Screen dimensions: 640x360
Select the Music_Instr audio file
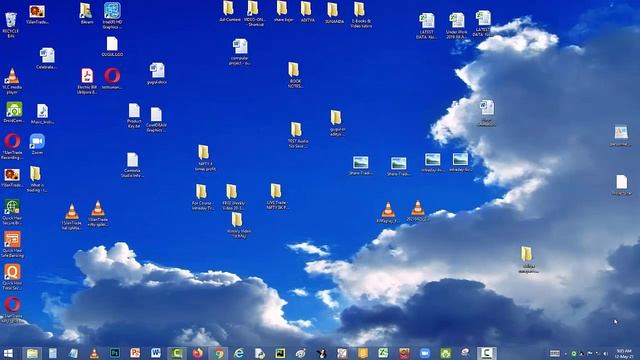[42, 114]
